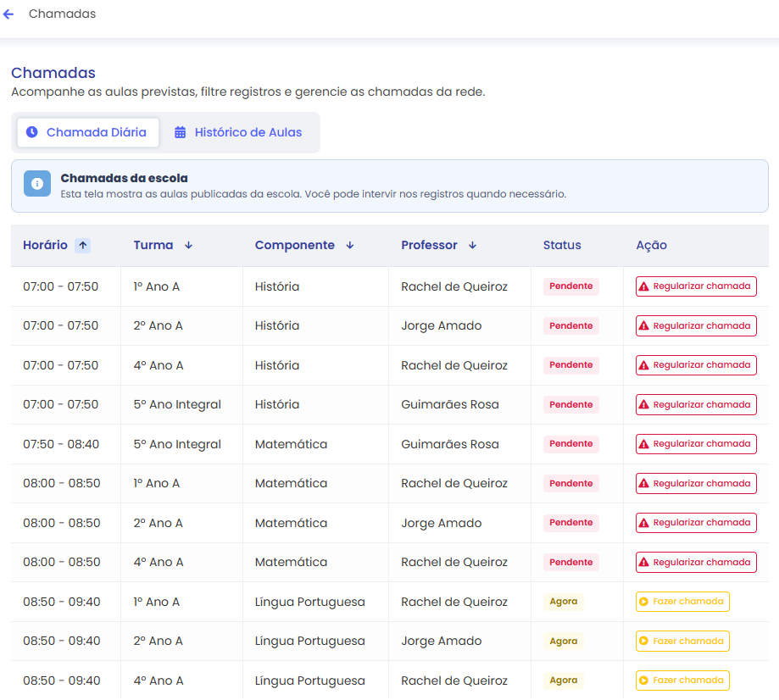Fazer chamada for 4º Ano A Língua Portuguesa
779x700 pixels.
click(x=682, y=681)
